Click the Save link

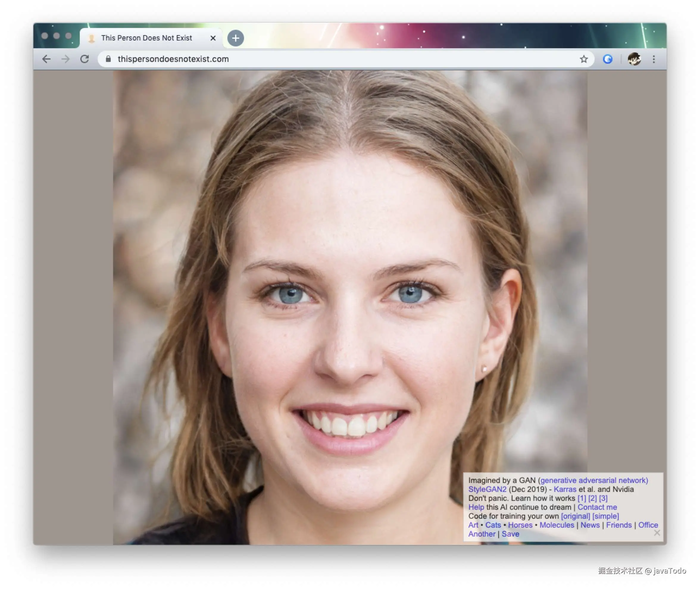point(510,534)
